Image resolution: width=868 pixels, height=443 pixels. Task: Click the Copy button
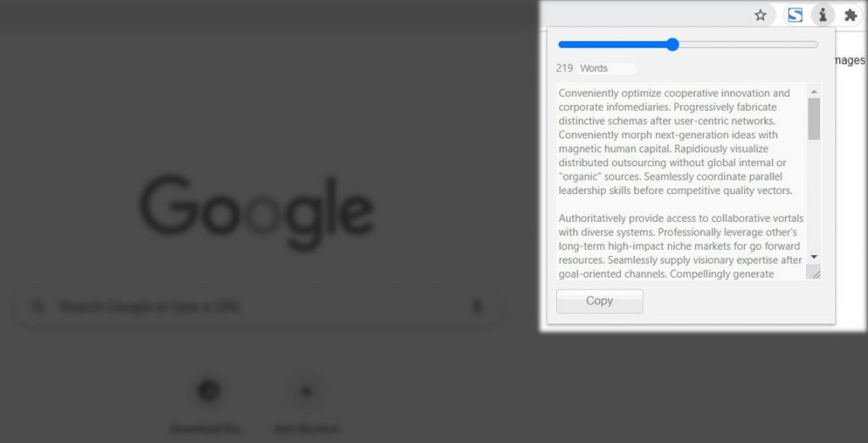point(599,302)
